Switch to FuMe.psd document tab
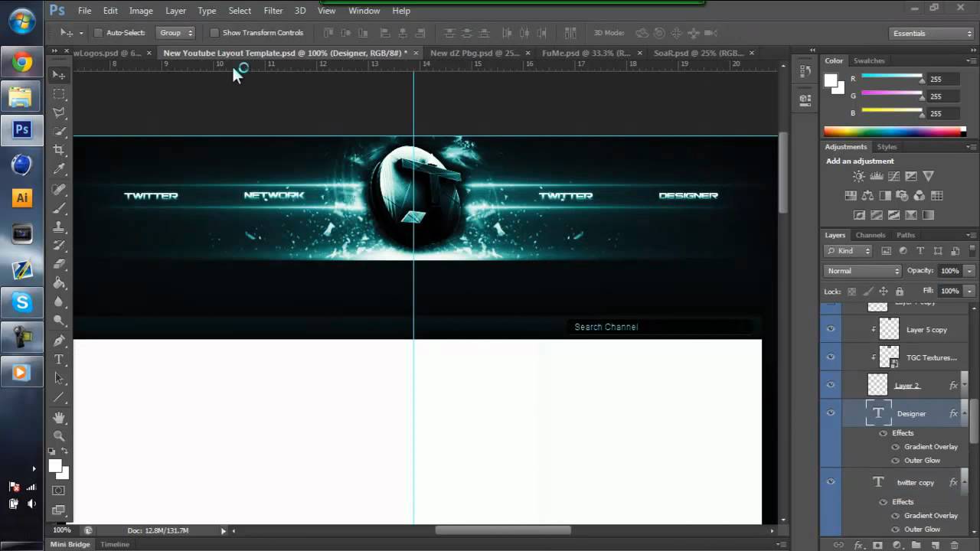 point(586,53)
